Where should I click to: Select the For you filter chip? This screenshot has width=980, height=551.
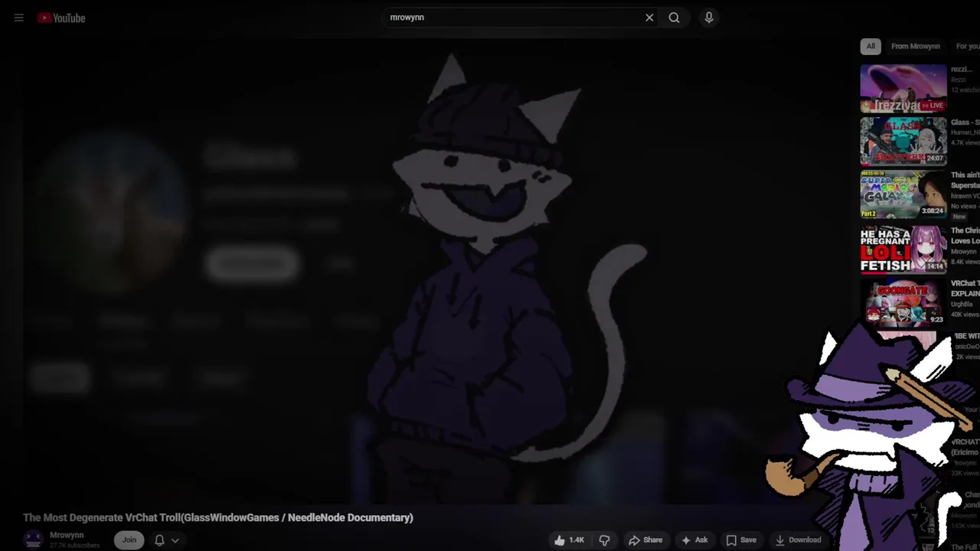coord(966,47)
